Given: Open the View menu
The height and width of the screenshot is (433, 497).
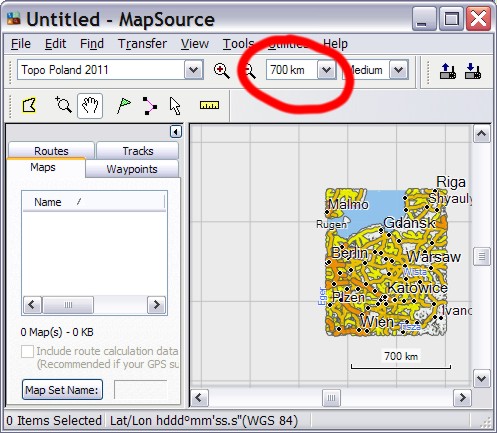Looking at the screenshot, I should (x=195, y=44).
